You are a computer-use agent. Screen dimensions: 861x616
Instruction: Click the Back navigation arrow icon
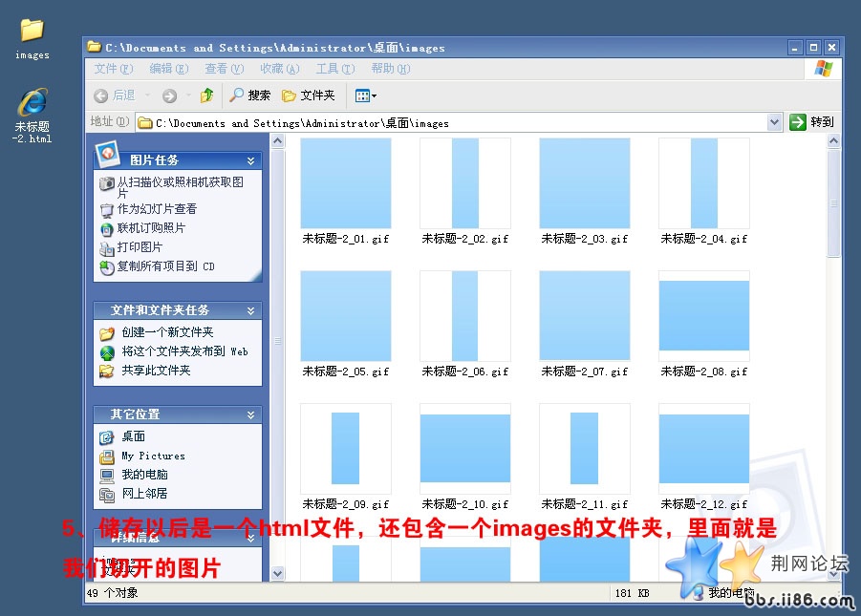(x=101, y=96)
